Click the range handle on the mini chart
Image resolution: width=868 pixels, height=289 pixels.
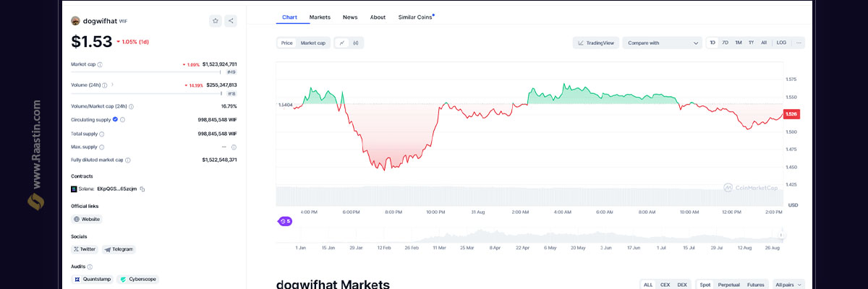tap(781, 236)
